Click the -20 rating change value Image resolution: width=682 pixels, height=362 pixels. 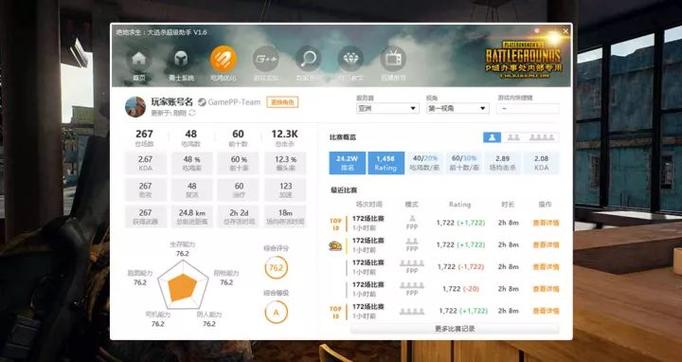(471, 289)
